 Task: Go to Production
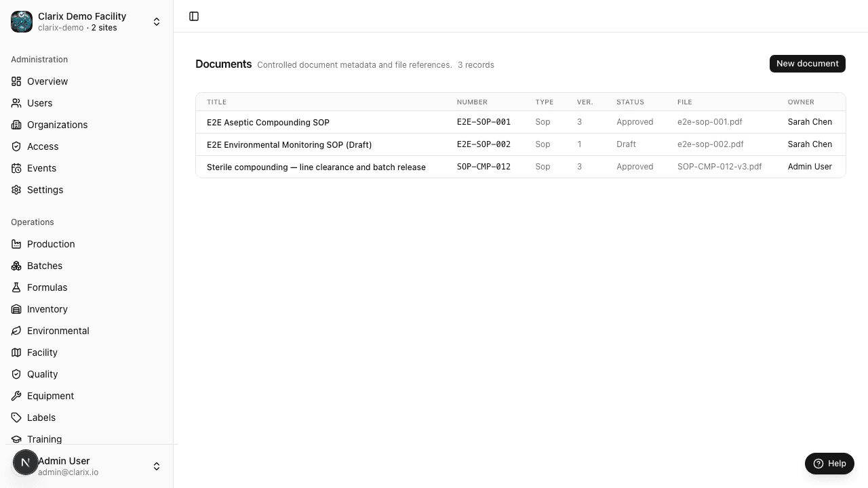point(87,244)
